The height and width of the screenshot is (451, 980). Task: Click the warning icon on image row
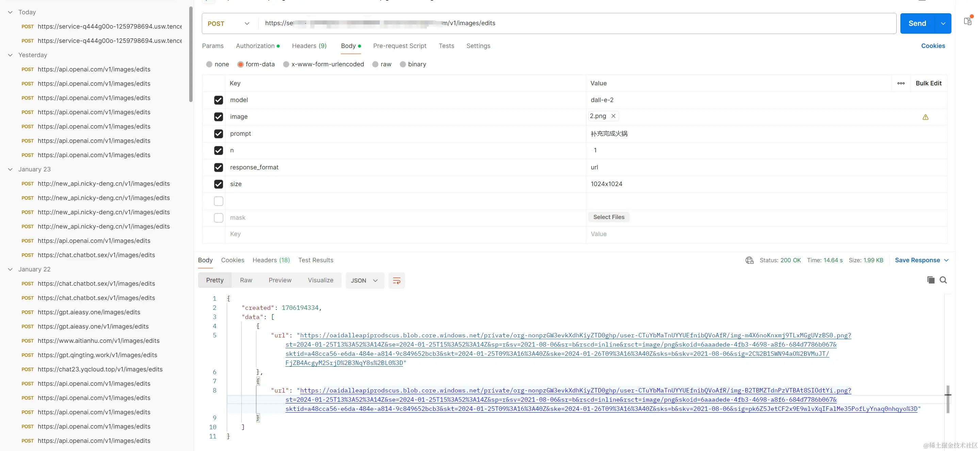tap(925, 117)
